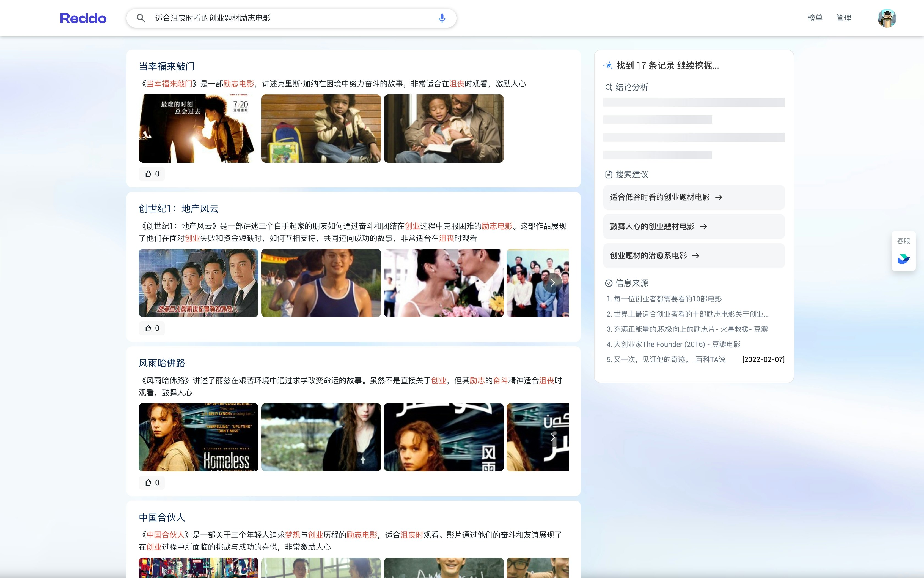Like the 当幸福来敲门 result
This screenshot has width=924, height=578.
pyautogui.click(x=152, y=174)
